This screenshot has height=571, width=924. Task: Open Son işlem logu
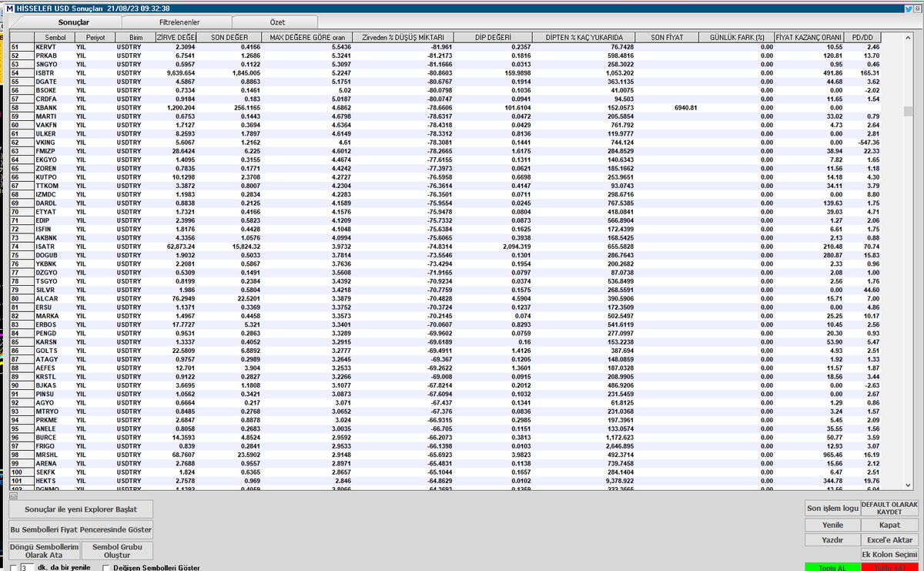pyautogui.click(x=832, y=509)
